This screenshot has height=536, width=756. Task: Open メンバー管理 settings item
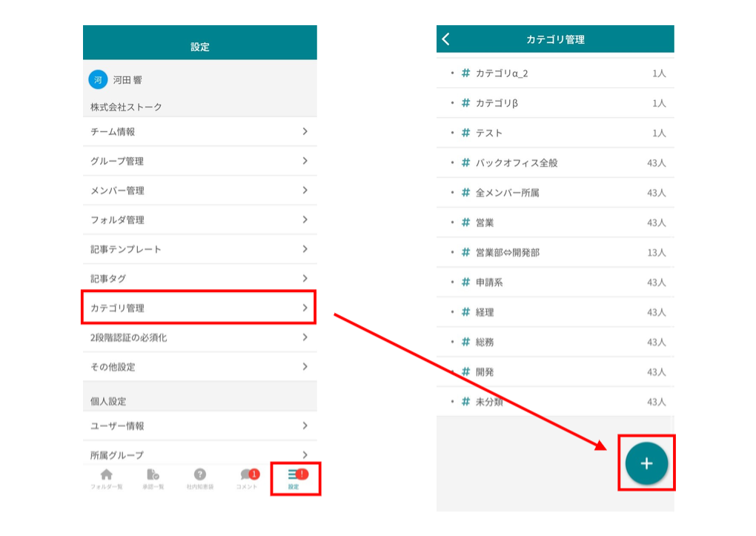(199, 191)
